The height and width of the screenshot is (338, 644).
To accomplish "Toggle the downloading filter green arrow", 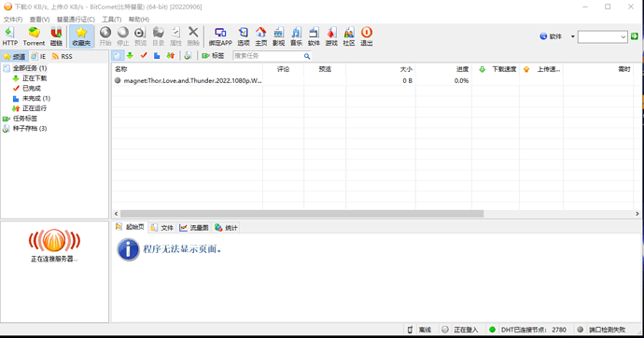I will 130,55.
